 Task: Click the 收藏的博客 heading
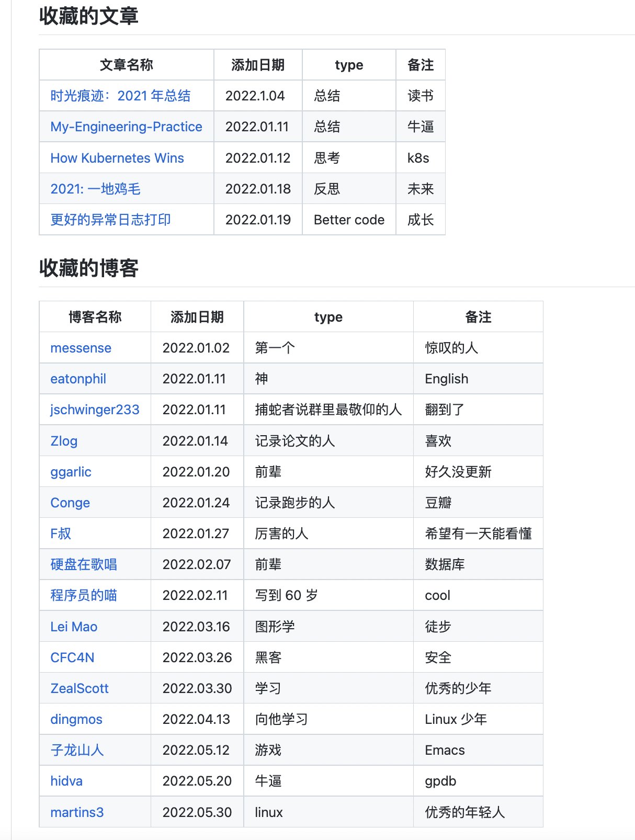pos(88,268)
